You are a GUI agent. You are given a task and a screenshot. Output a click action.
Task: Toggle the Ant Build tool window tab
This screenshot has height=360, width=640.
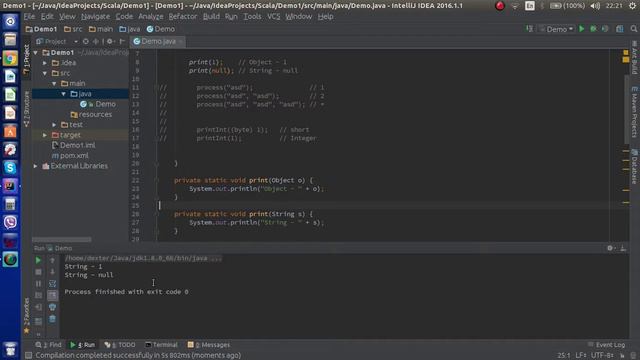point(634,58)
